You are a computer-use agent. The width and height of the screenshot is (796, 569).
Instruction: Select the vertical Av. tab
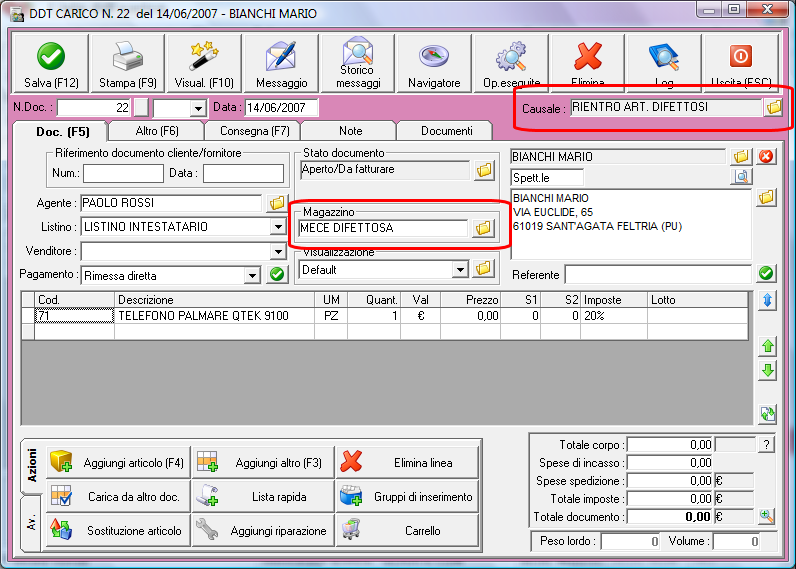click(x=31, y=523)
